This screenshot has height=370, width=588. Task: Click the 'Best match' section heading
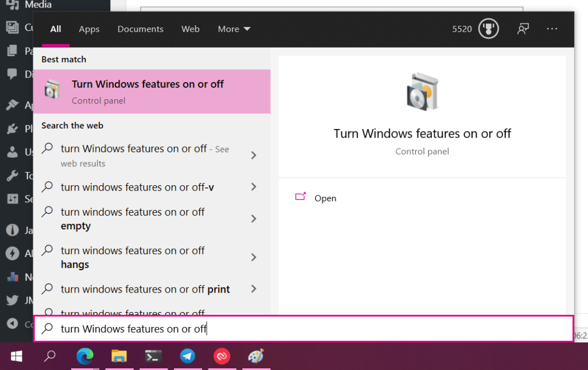[64, 59]
